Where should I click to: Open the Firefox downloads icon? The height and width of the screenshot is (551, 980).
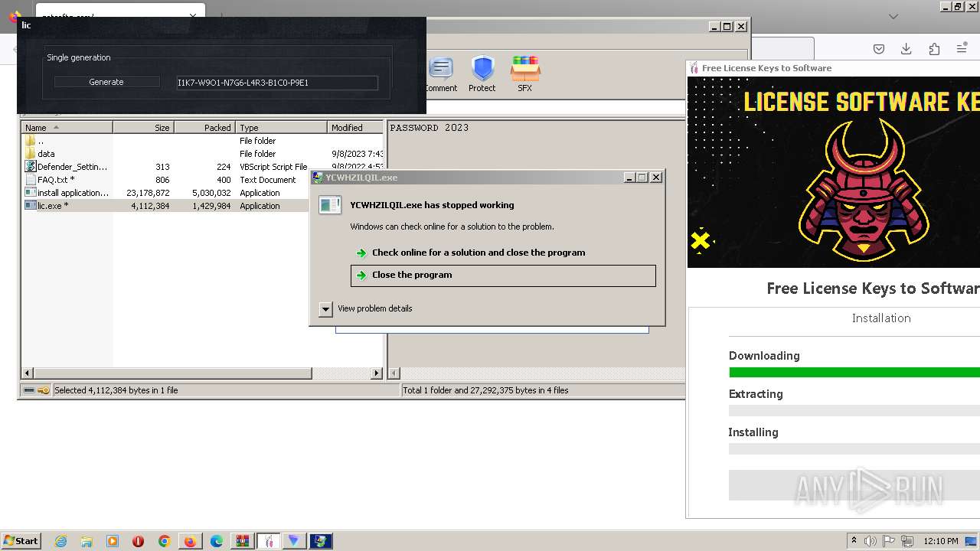[x=906, y=49]
